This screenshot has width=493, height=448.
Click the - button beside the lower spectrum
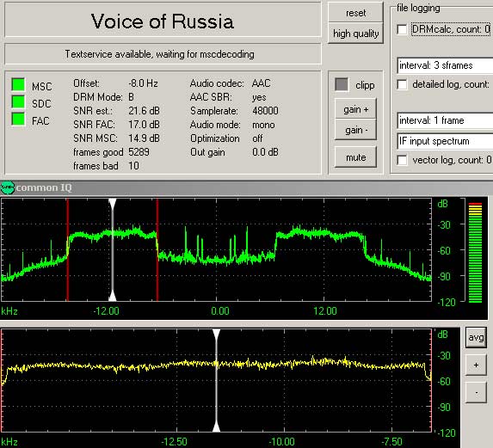pos(476,392)
